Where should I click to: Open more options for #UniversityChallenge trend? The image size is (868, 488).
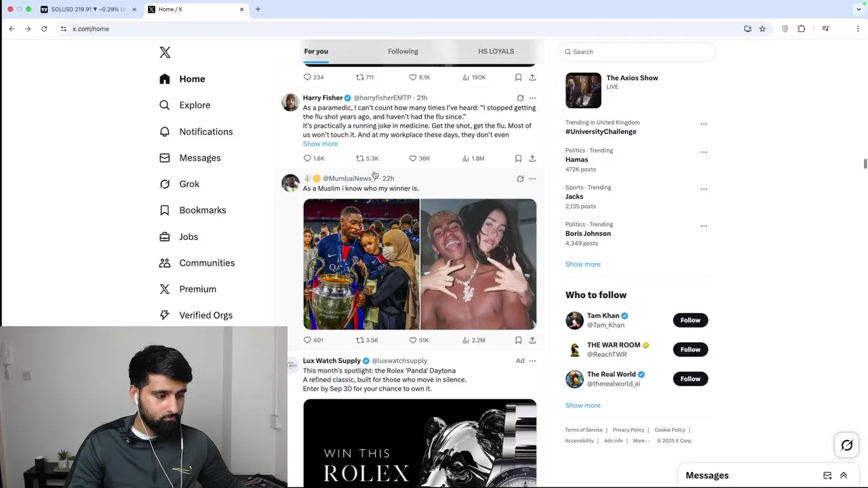point(703,124)
